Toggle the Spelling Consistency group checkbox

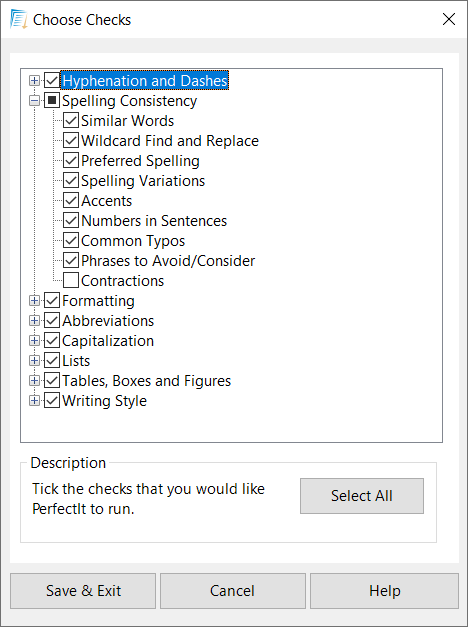pyautogui.click(x=52, y=101)
